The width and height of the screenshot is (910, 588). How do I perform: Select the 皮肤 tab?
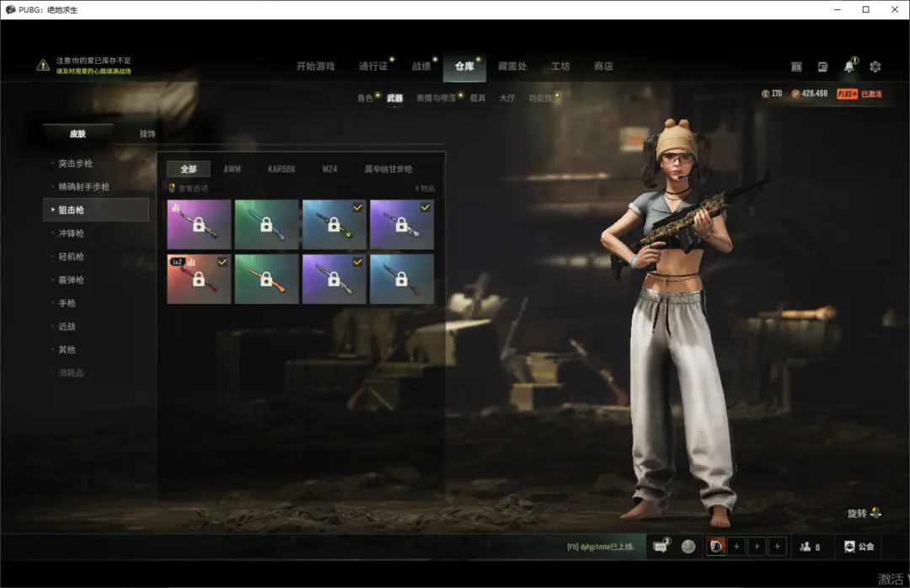(78, 133)
